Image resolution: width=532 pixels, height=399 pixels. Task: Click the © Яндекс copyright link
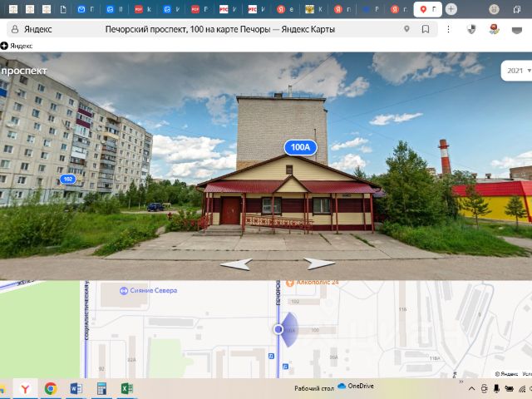(x=506, y=373)
